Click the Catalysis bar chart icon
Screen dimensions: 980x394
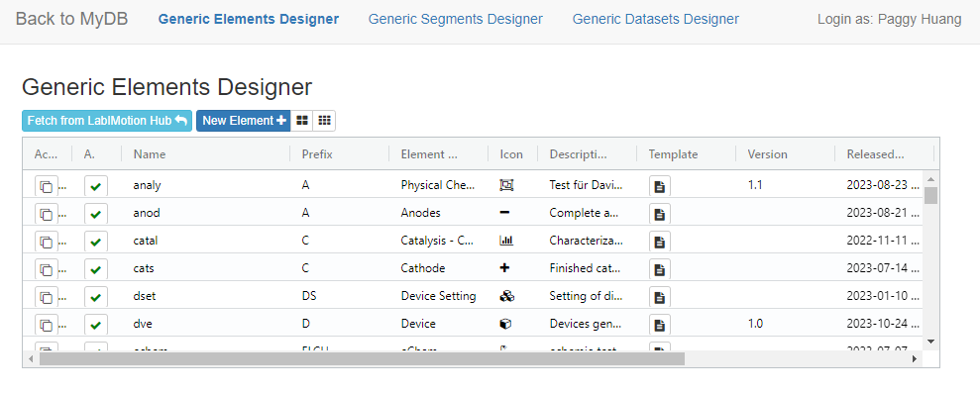(506, 240)
